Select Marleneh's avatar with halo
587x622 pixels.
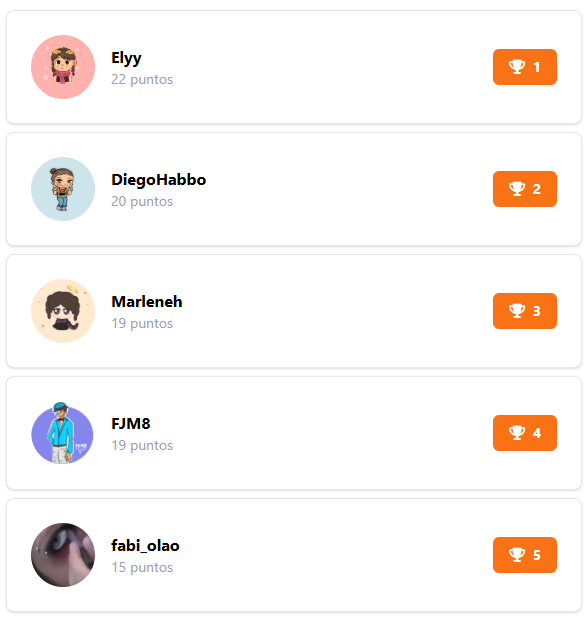[x=63, y=311]
